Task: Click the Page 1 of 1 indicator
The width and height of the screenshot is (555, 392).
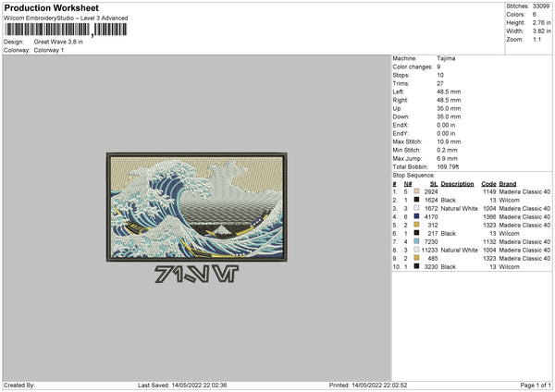Action: tap(536, 386)
